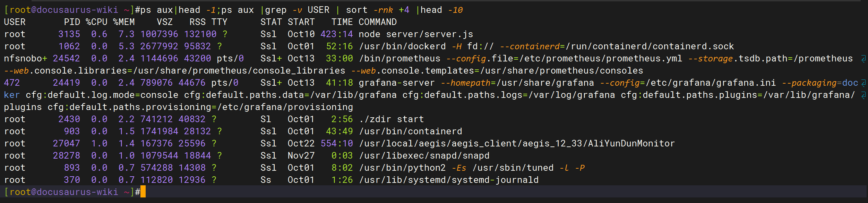This screenshot has width=868, height=203.
Task: Click the STAT column header
Action: 271,22
